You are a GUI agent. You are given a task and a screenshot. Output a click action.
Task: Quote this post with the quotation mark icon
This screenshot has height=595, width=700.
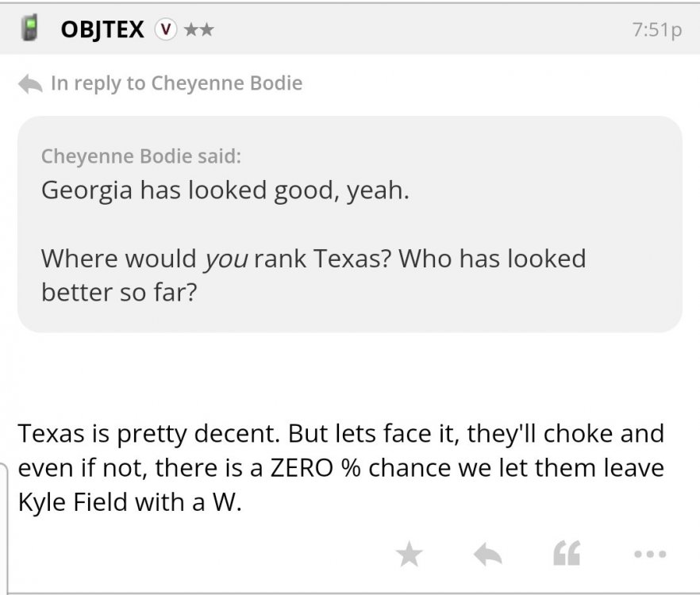565,555
